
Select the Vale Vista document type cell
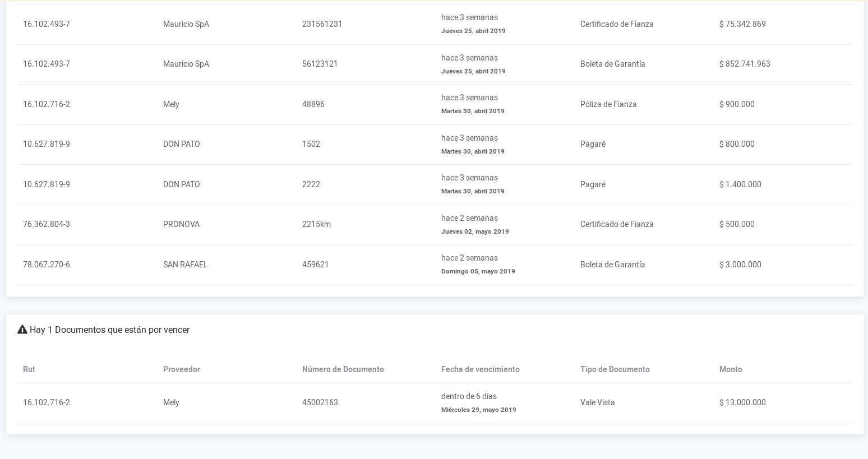pyautogui.click(x=597, y=402)
